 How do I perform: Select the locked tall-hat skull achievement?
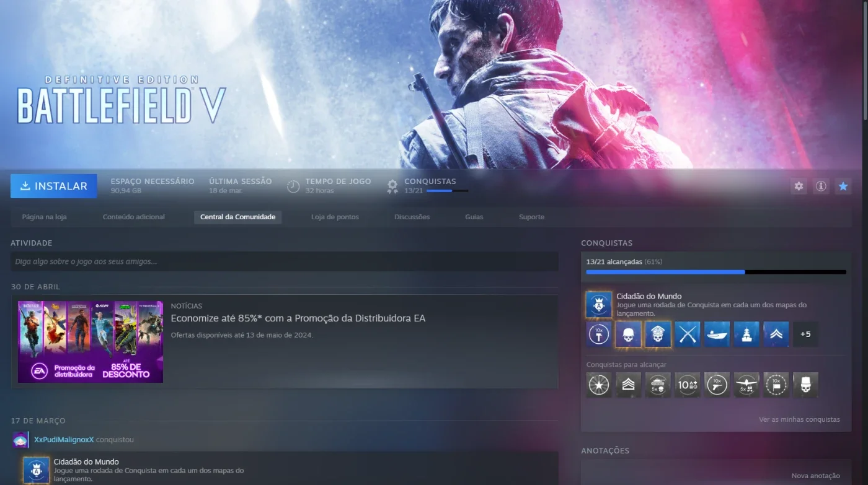tap(806, 385)
